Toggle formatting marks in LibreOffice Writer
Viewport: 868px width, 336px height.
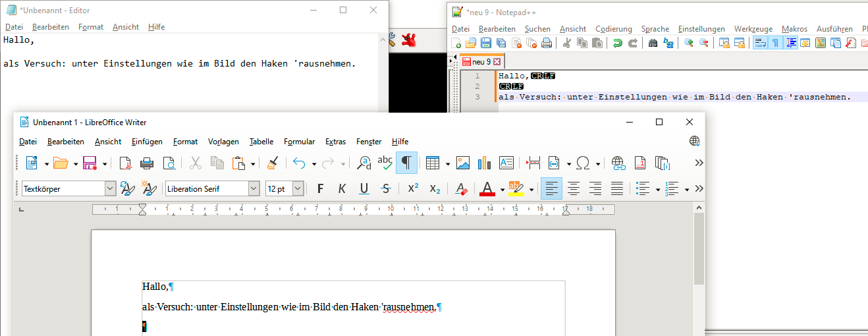point(406,163)
